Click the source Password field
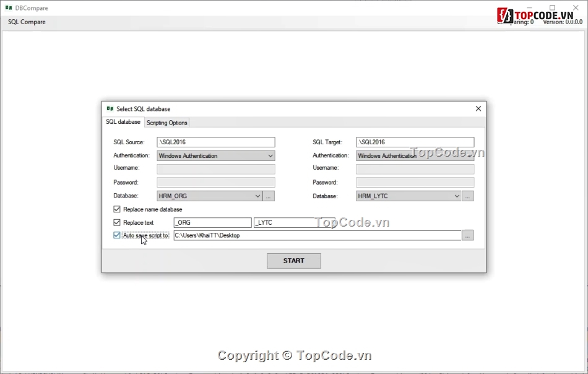This screenshot has height=374, width=588. 215,182
